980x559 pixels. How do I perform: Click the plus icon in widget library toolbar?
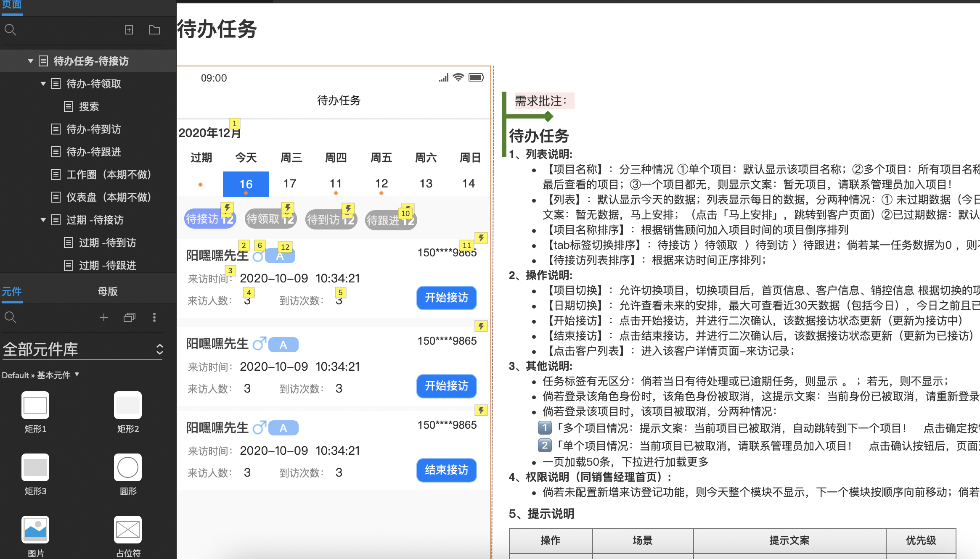104,317
